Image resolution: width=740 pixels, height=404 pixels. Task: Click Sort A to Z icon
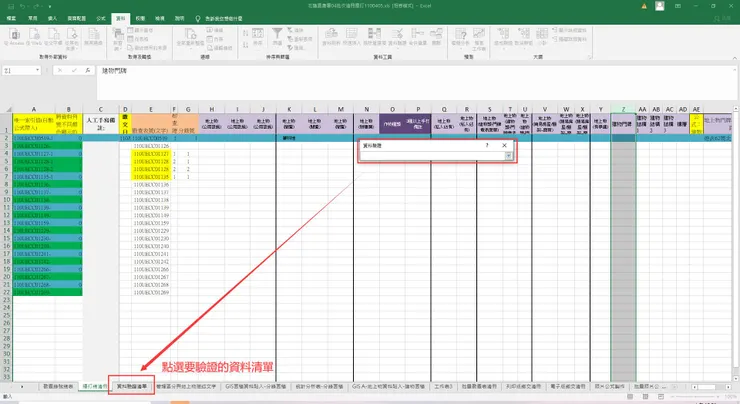tap(245, 33)
